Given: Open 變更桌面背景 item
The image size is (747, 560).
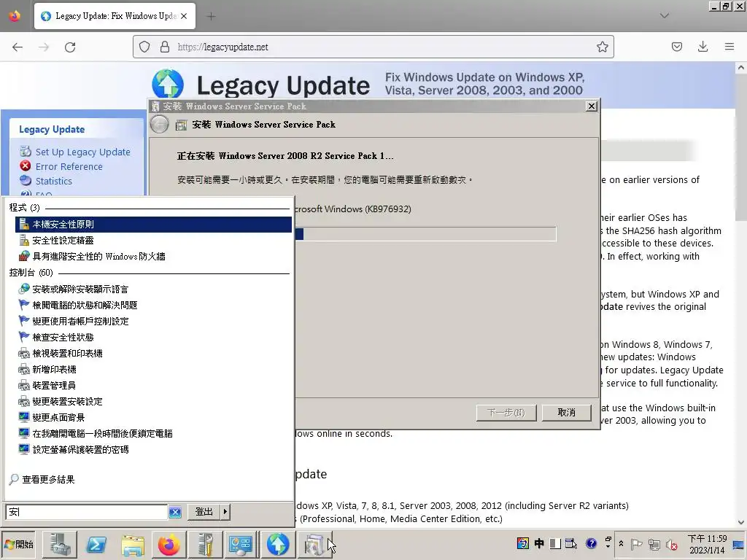Looking at the screenshot, I should click(153, 418).
